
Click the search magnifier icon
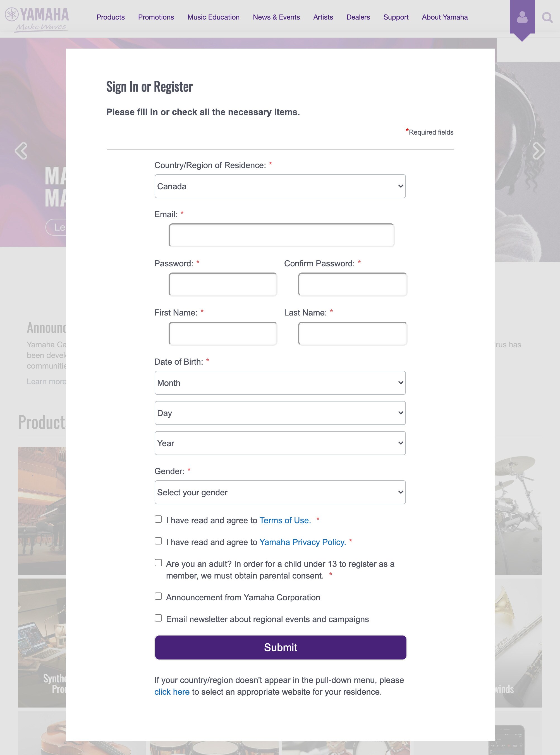(x=547, y=17)
